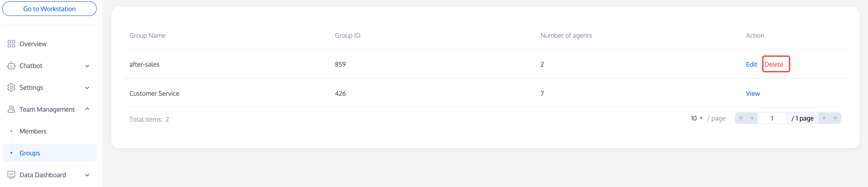Click the Chatbot robot icon
Viewport: 868px width, 187px height.
point(11,66)
